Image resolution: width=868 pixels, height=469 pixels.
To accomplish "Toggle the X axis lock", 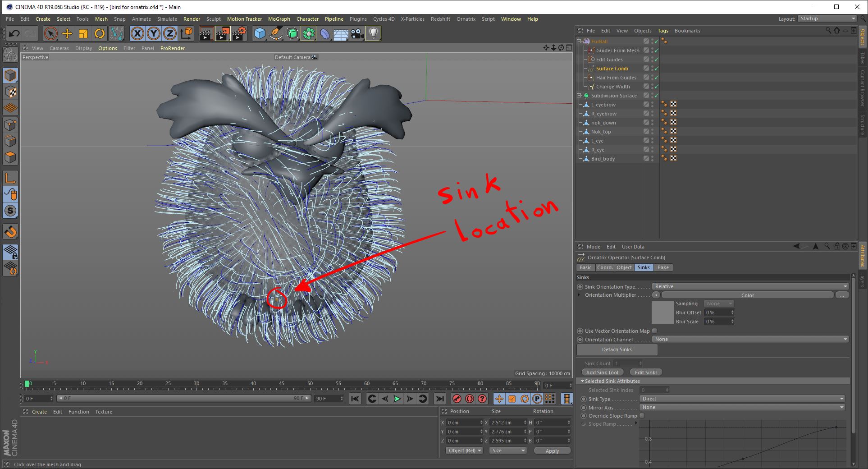I will 137,33.
